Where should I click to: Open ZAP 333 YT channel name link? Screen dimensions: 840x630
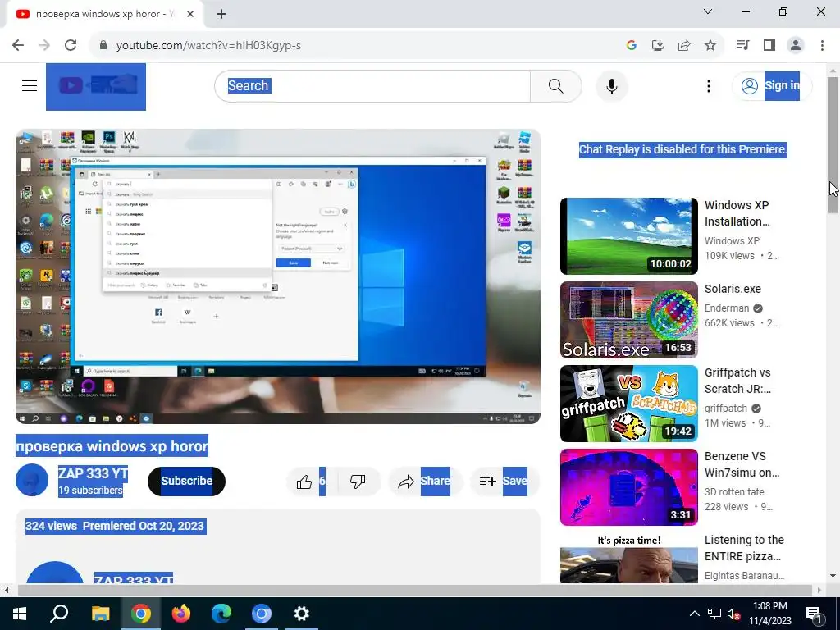pos(93,473)
